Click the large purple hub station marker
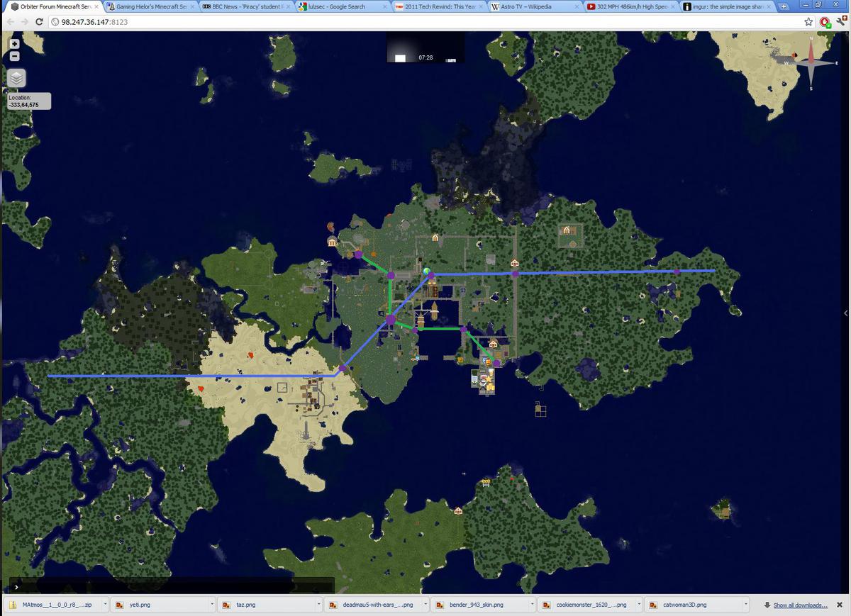Screen dimensions: 851x616 pos(390,320)
